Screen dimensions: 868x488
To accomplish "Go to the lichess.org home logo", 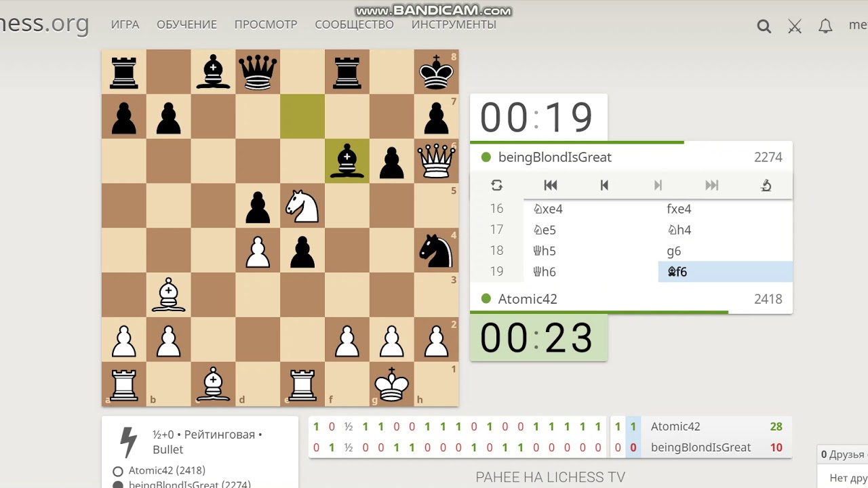I will (x=44, y=24).
